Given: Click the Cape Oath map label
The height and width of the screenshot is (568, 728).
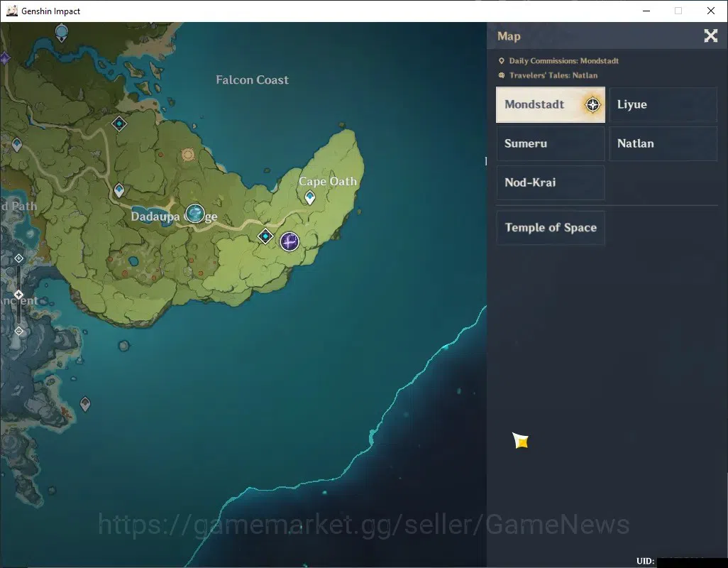Looking at the screenshot, I should tap(328, 181).
